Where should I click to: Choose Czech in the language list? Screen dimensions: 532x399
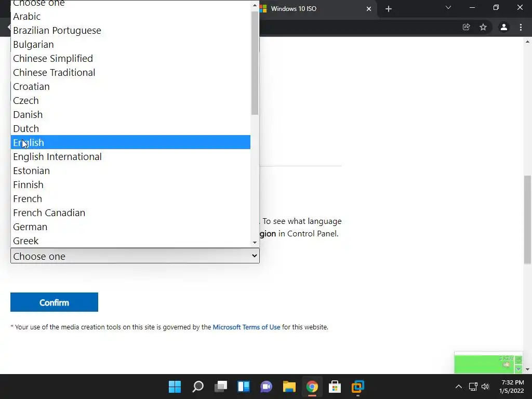click(130, 100)
